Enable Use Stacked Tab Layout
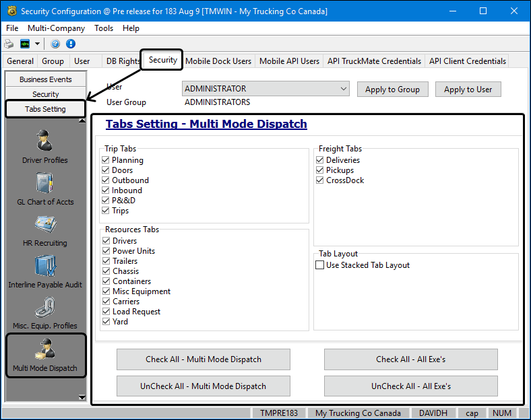This screenshot has height=420, width=531. 320,265
